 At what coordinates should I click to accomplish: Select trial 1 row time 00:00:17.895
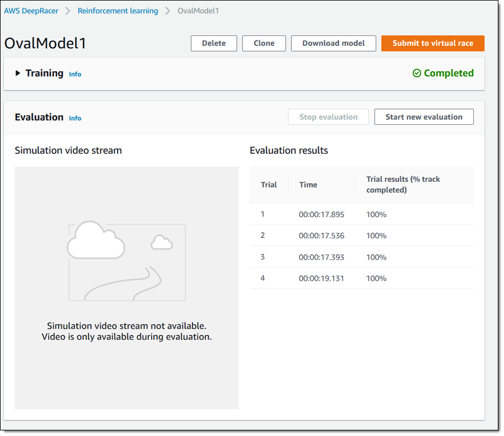pos(321,214)
